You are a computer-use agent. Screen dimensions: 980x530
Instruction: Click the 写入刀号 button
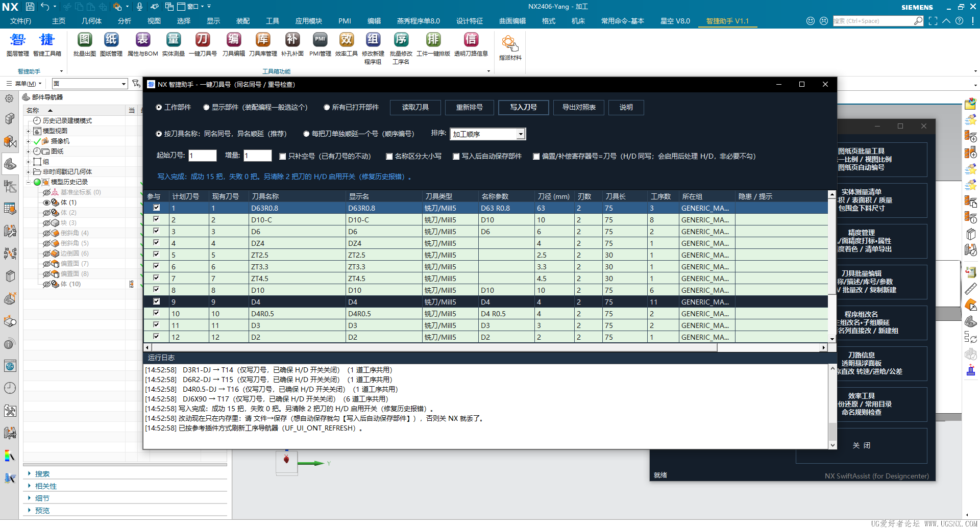tap(524, 107)
